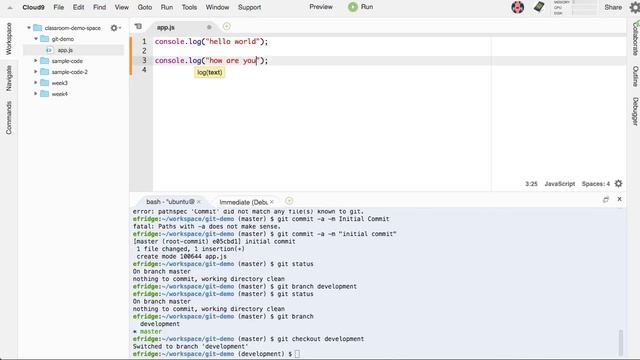Collapse the top menu bar arrow
Viewport: 640px width, 360px height.
10,7
